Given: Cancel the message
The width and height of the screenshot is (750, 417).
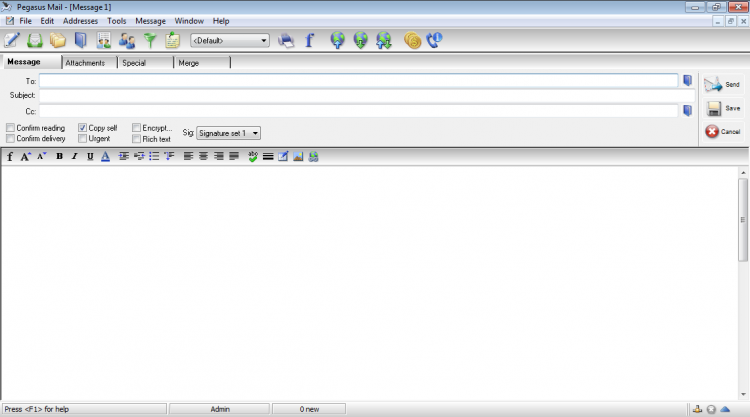Looking at the screenshot, I should [722, 132].
